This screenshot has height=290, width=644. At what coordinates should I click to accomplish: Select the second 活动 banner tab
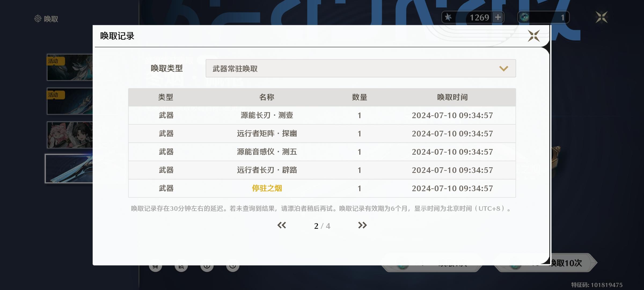tap(70, 101)
